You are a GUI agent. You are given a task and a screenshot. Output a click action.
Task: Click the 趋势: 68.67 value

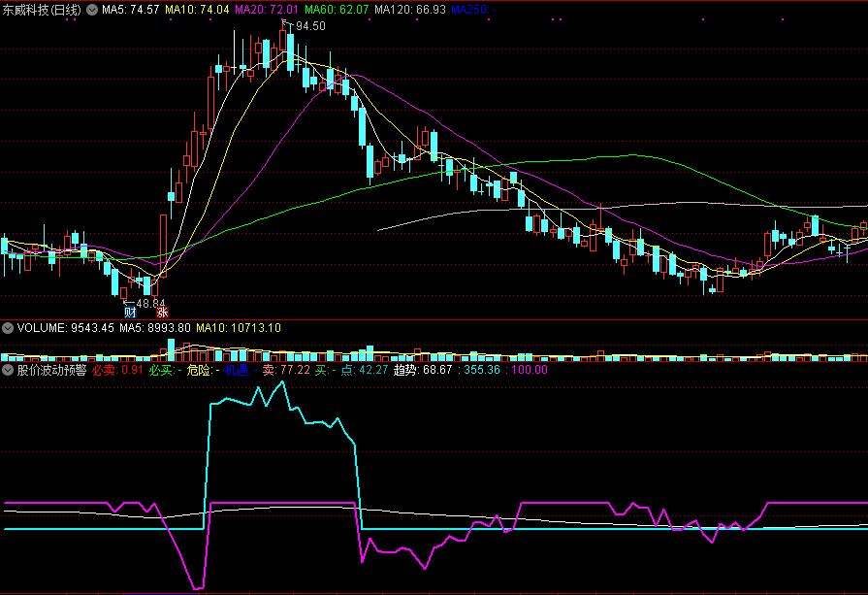[x=423, y=370]
